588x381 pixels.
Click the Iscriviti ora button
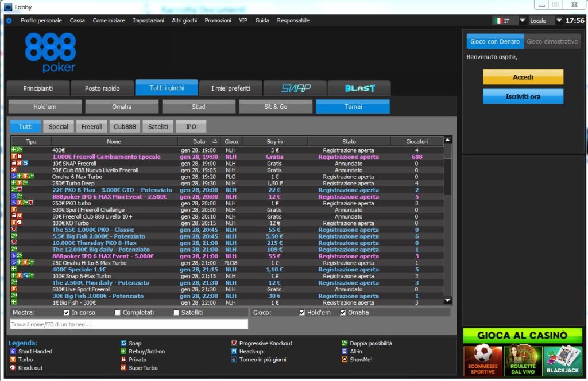523,96
